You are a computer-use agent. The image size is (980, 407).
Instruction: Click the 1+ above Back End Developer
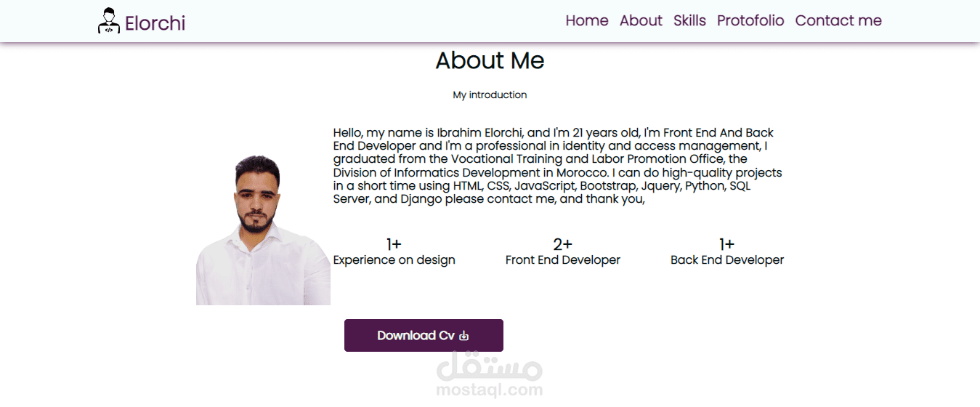(726, 244)
